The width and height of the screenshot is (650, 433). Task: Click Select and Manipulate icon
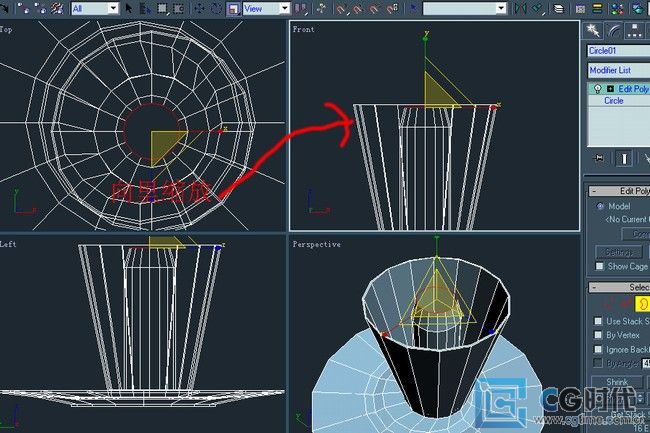click(x=321, y=8)
